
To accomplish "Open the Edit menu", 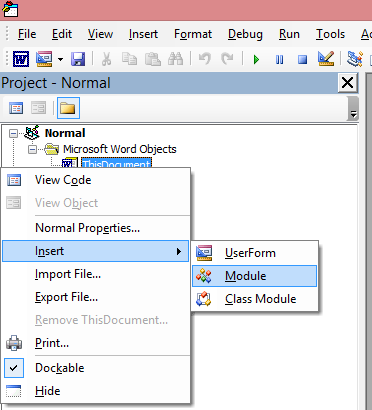I will [62, 34].
